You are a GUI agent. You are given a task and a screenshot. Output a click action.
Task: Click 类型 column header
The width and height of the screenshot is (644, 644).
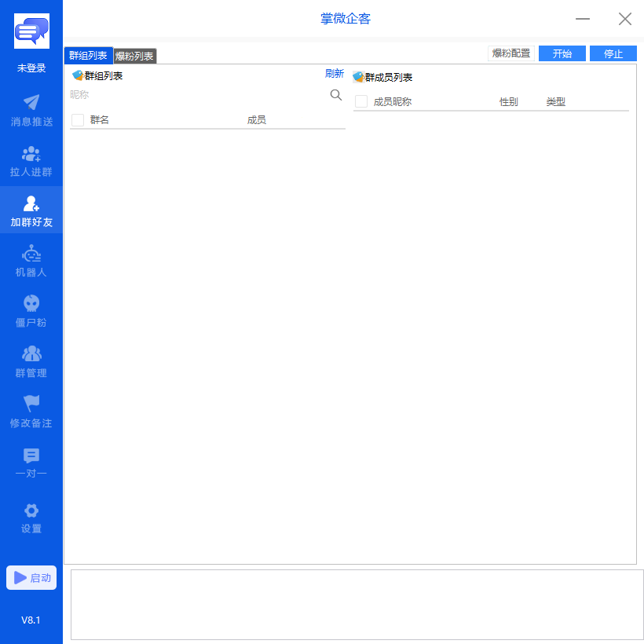coord(556,102)
